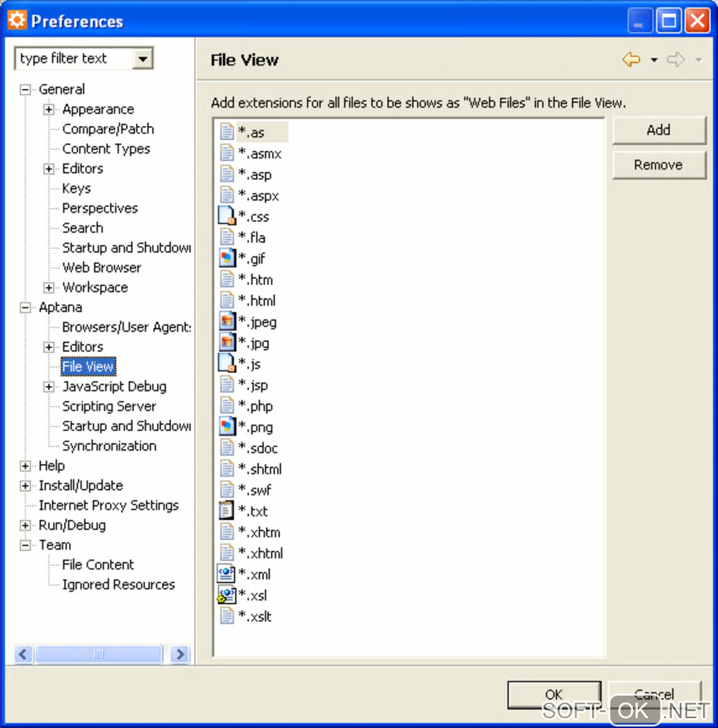Image resolution: width=718 pixels, height=728 pixels.
Task: Expand the Appearance node
Action: 49,109
